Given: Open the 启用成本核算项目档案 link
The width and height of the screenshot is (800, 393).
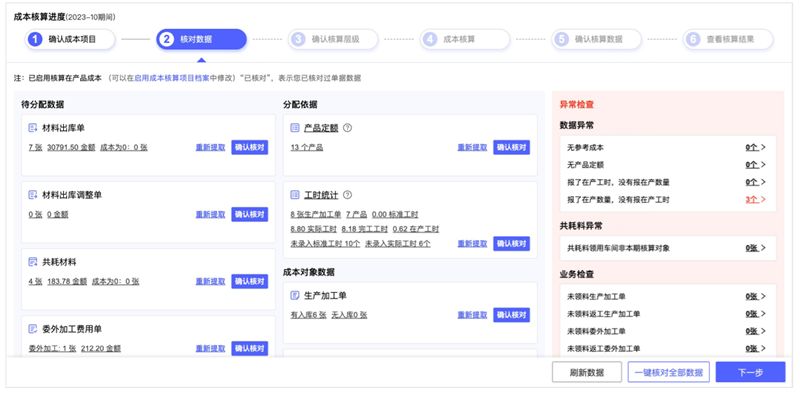Looking at the screenshot, I should point(171,79).
